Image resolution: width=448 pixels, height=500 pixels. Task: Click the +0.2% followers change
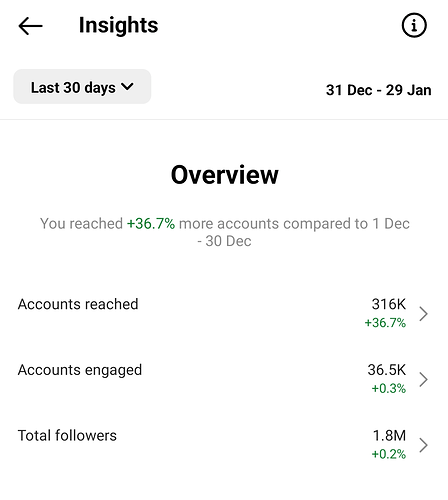(389, 454)
